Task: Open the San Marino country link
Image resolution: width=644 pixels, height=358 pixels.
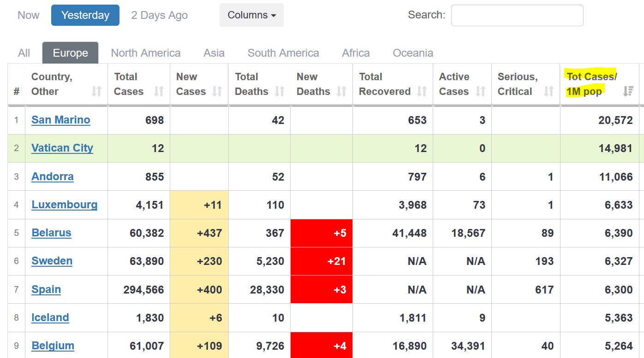Action: pyautogui.click(x=61, y=120)
